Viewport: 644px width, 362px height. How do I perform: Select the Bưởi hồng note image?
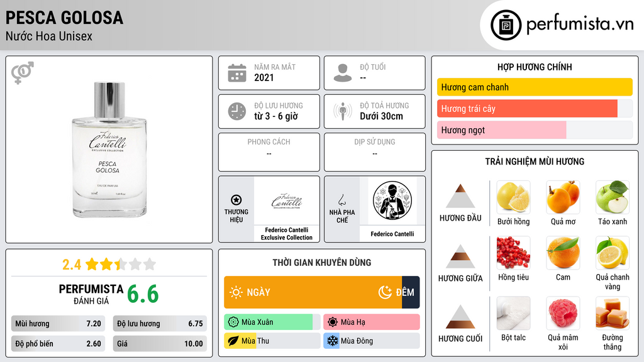(x=513, y=197)
